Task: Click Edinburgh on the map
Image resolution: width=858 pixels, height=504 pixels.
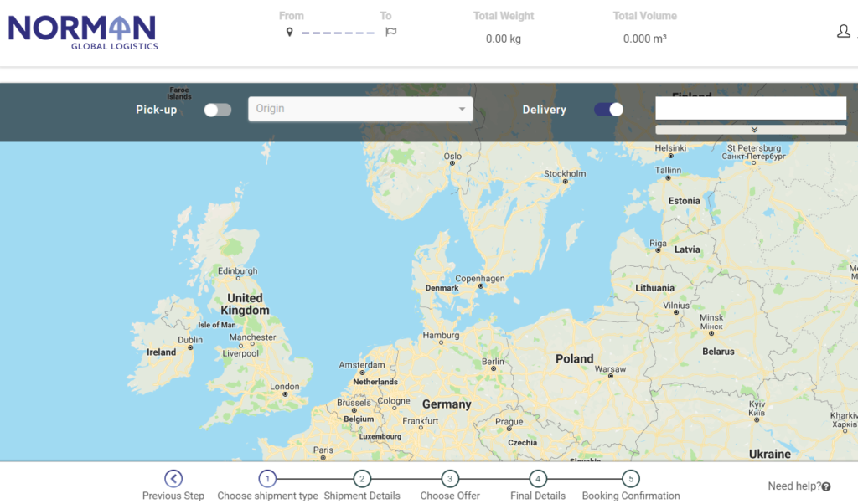Action: pos(237,271)
